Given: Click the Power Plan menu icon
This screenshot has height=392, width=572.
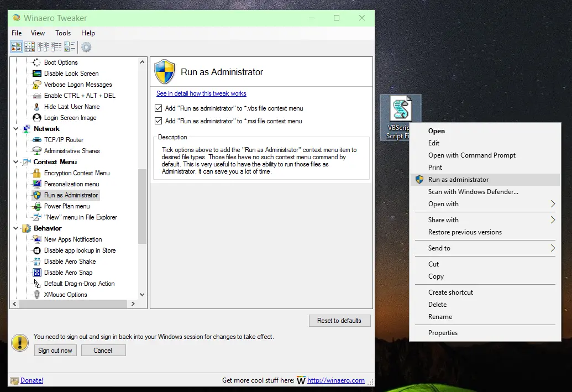Looking at the screenshot, I should (x=37, y=206).
